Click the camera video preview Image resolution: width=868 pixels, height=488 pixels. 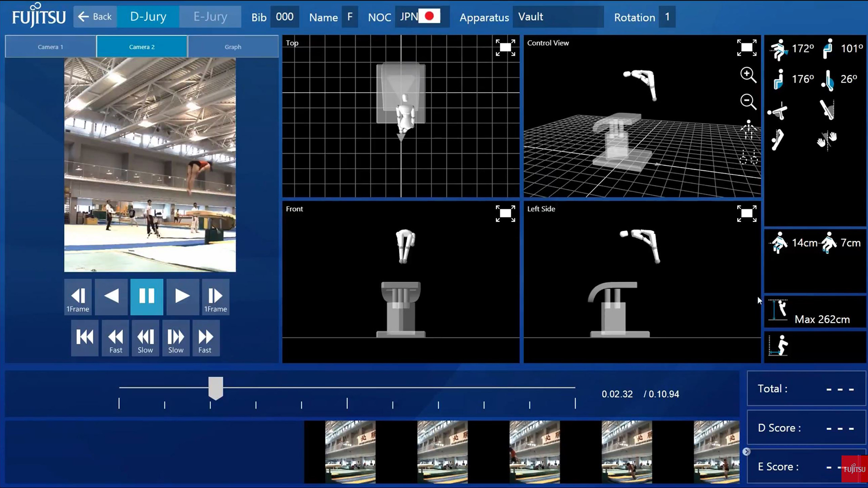(x=150, y=165)
